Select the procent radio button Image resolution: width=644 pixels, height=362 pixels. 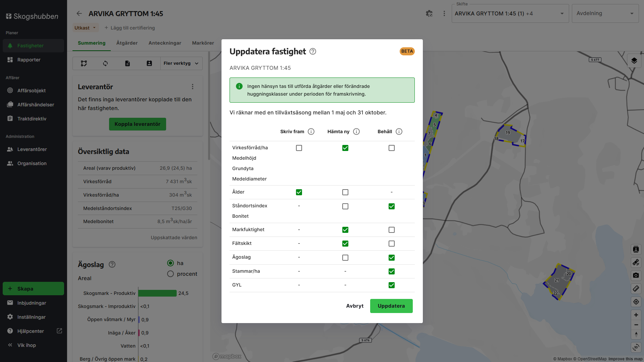coord(170,274)
